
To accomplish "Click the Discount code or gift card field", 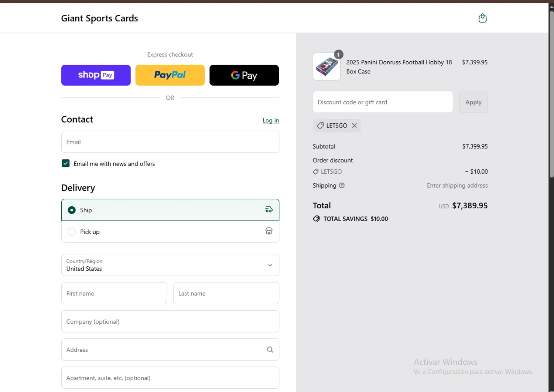I will click(x=383, y=102).
